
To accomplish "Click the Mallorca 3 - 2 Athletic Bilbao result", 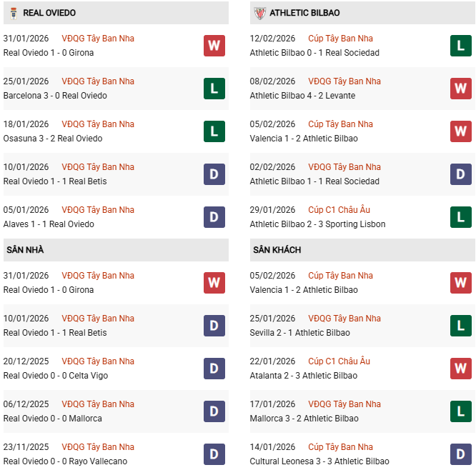I will click(x=304, y=419).
